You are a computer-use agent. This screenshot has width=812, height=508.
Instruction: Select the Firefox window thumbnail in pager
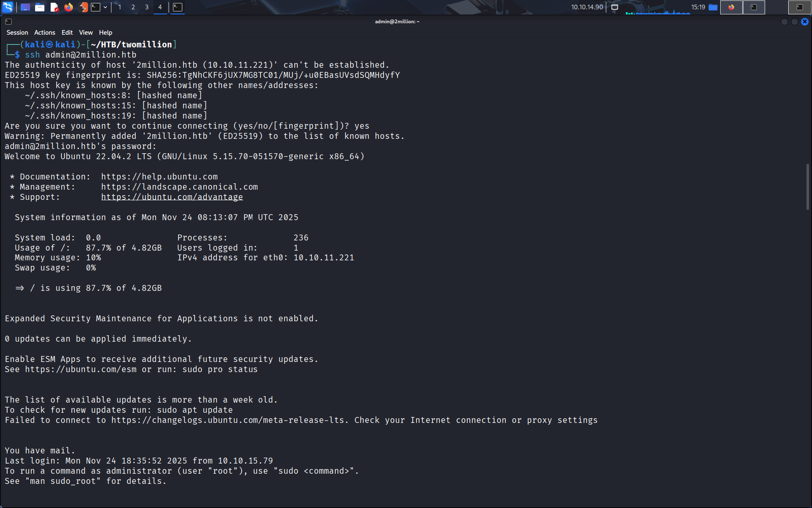pos(731,7)
